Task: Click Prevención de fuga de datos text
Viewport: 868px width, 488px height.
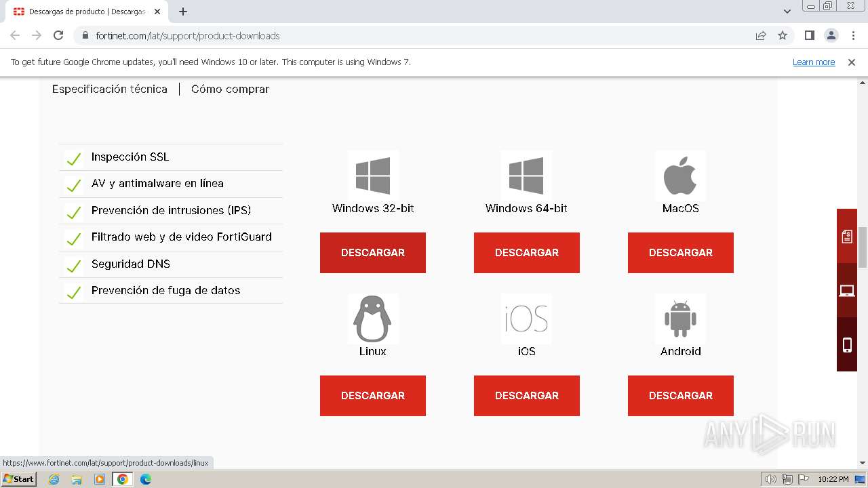Action: pyautogui.click(x=166, y=290)
